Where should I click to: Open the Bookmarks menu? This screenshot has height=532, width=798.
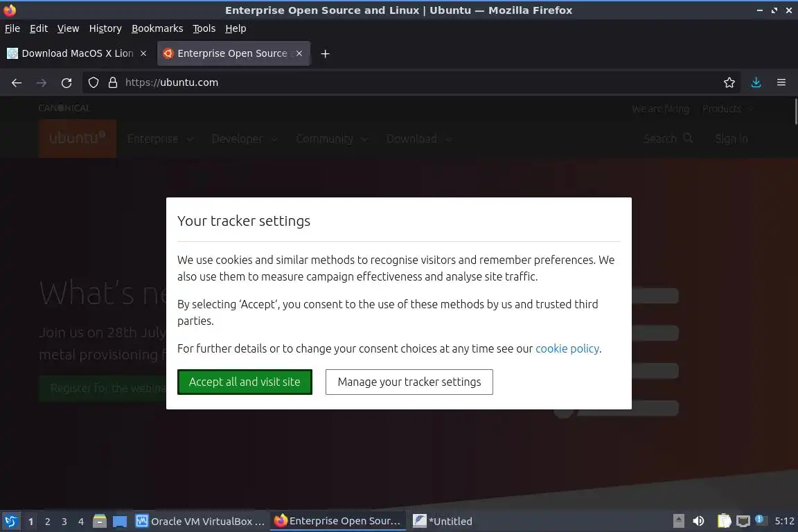(x=157, y=28)
